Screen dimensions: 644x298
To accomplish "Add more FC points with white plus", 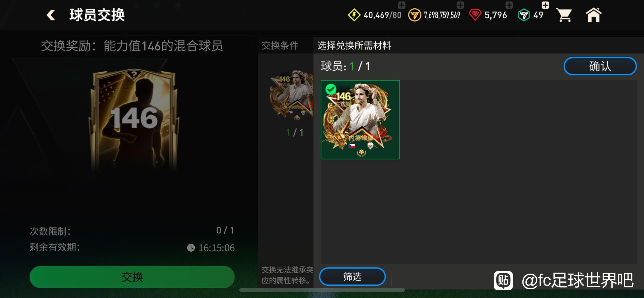I will click(x=545, y=5).
